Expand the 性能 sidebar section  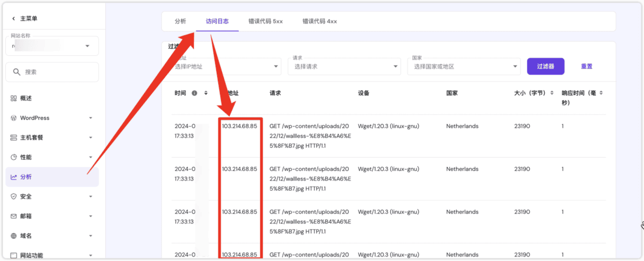90,158
